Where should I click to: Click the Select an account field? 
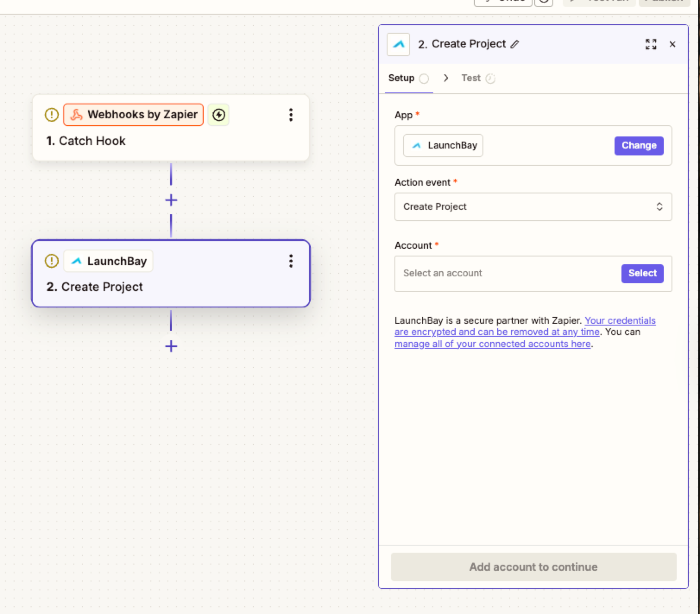tap(533, 274)
